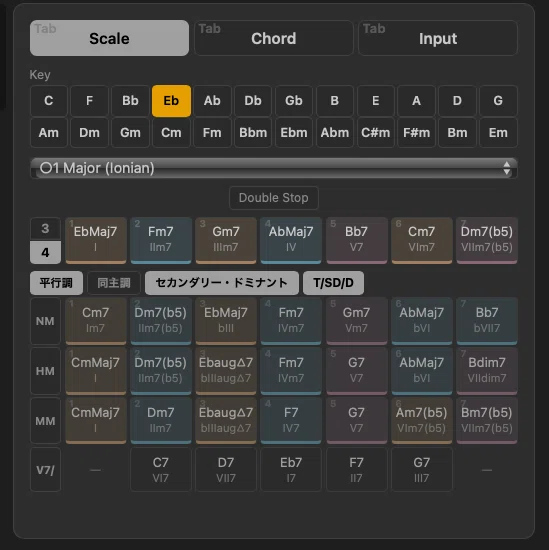Open the 01 Major (Ionian) scale dropdown
The image size is (549, 550).
[274, 168]
